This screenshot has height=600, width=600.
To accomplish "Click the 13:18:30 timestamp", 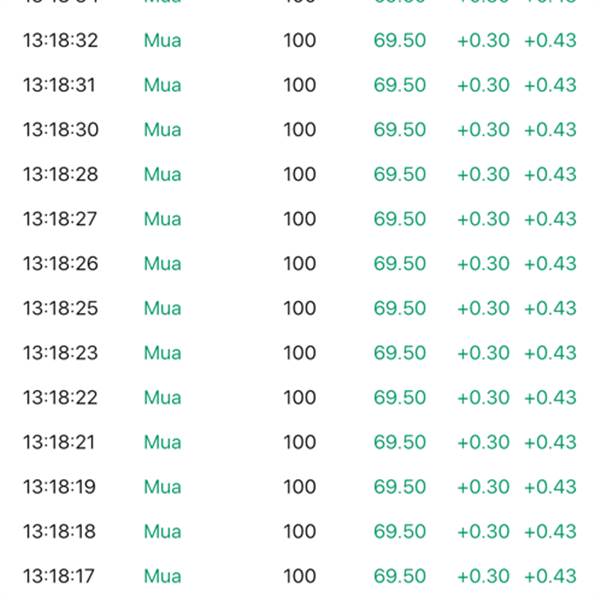I will [x=61, y=130].
